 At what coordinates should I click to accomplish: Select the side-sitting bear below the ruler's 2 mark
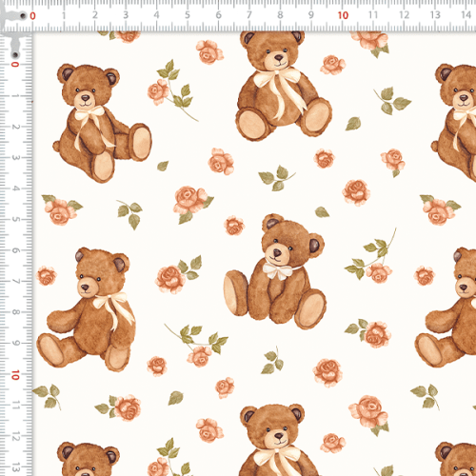[102, 123]
